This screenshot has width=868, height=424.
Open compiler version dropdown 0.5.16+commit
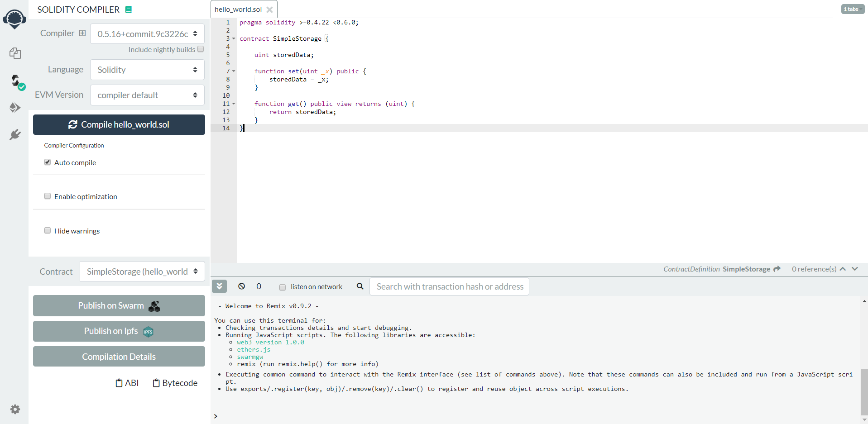(x=147, y=34)
